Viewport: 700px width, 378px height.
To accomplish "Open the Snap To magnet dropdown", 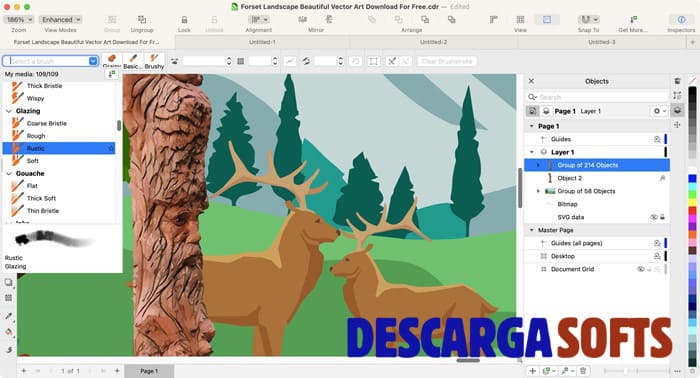I will click(x=588, y=20).
